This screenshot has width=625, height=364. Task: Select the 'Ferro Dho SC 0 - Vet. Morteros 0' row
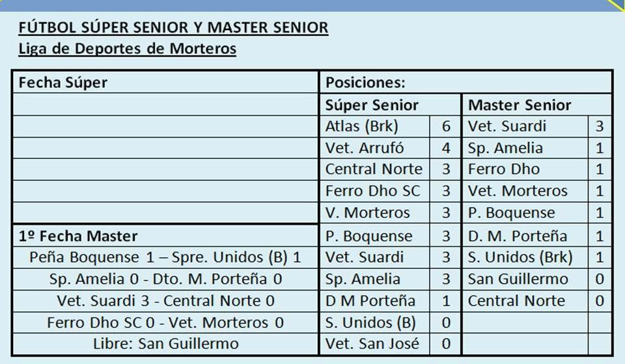pos(165,322)
